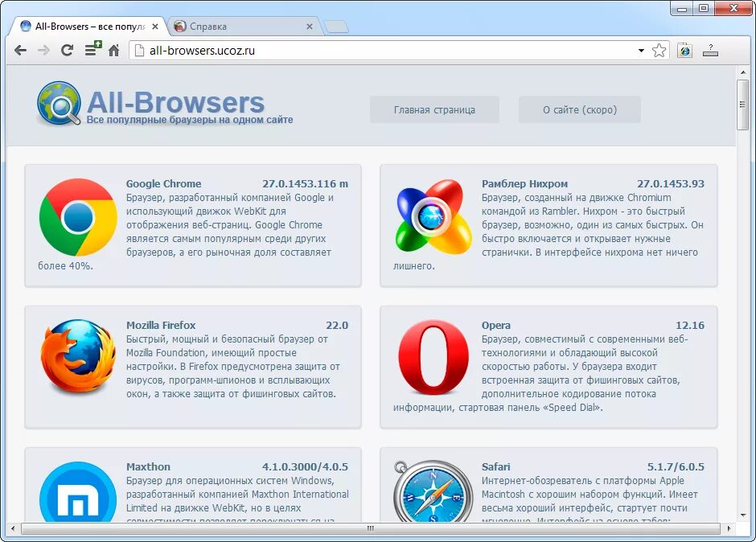Go back with the browser back arrow
This screenshot has width=756, height=542.
coord(20,50)
